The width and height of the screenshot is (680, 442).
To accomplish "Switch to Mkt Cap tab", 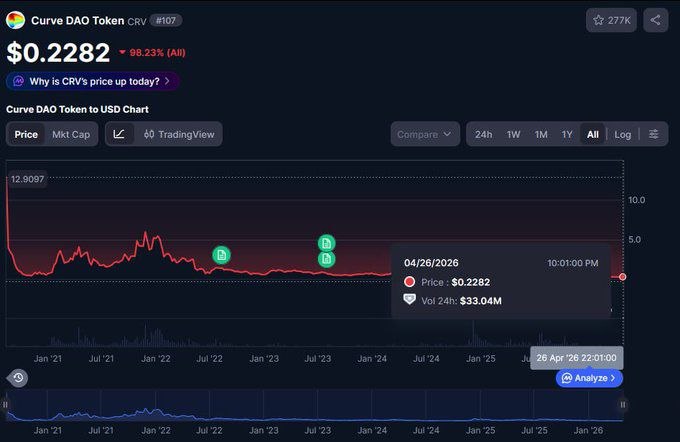I will click(x=71, y=134).
